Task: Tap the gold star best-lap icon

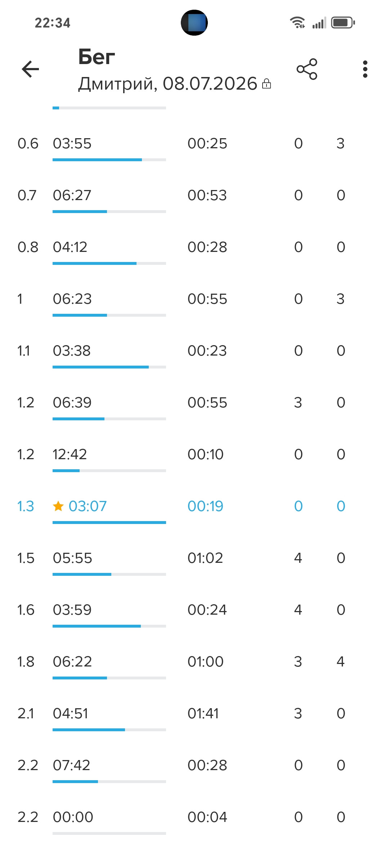Action: (x=58, y=506)
